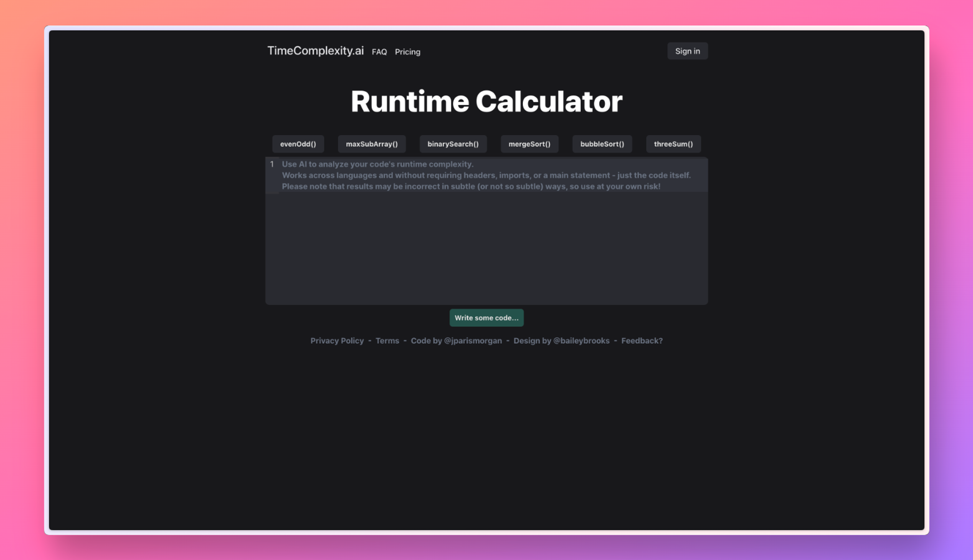Open the Terms link
This screenshot has width=973, height=560.
click(387, 341)
